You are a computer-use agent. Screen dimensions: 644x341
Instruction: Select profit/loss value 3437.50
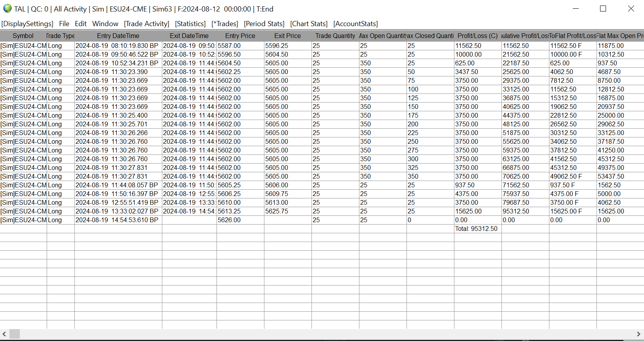(478, 72)
